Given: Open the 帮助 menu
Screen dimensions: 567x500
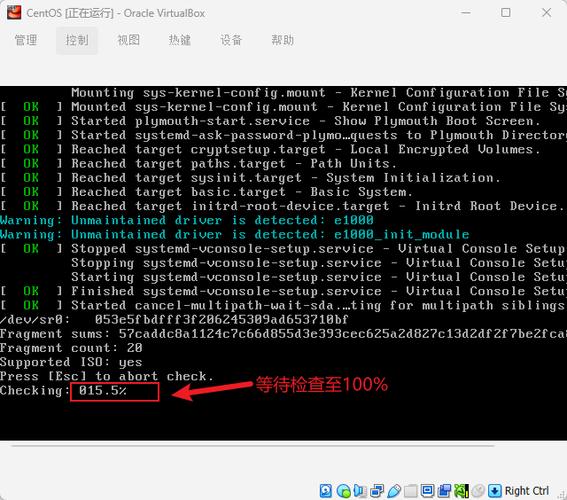Looking at the screenshot, I should tap(282, 40).
